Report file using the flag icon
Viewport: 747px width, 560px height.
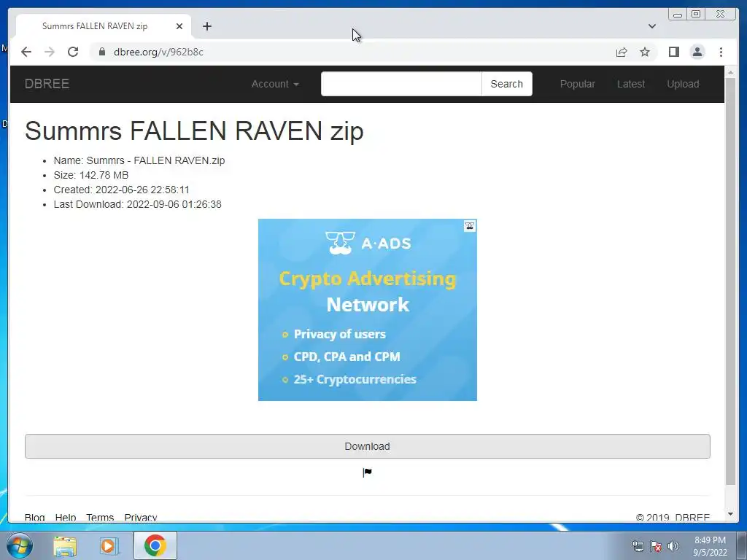(368, 472)
